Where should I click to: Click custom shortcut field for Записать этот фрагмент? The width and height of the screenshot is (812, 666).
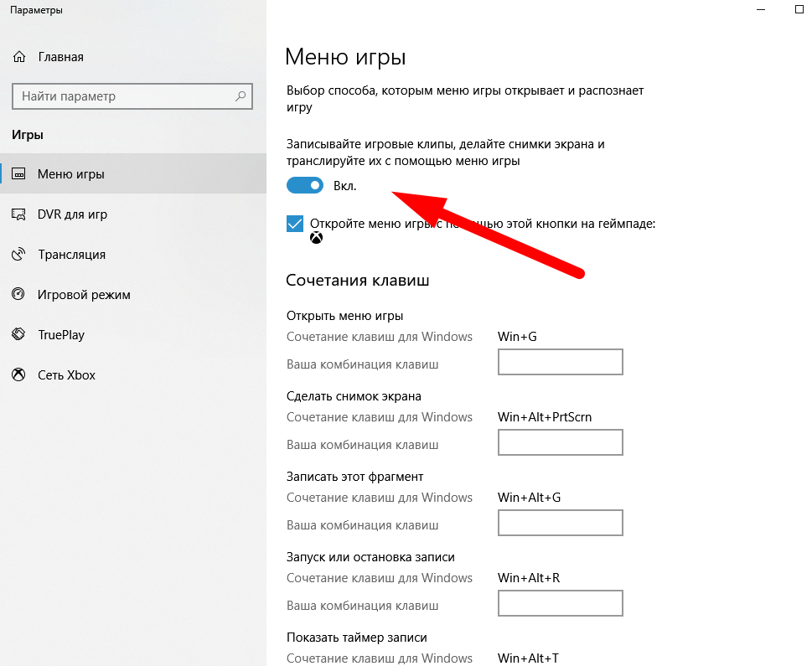(561, 523)
